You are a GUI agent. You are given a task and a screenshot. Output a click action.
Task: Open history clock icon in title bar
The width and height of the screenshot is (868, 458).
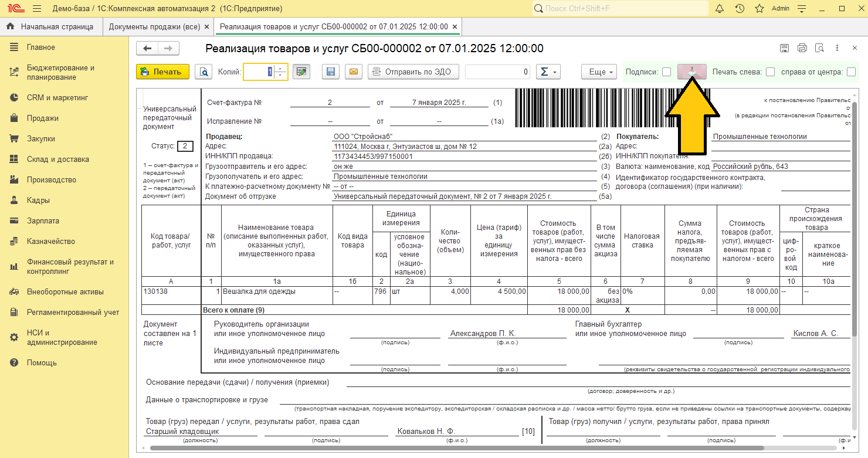tap(740, 9)
